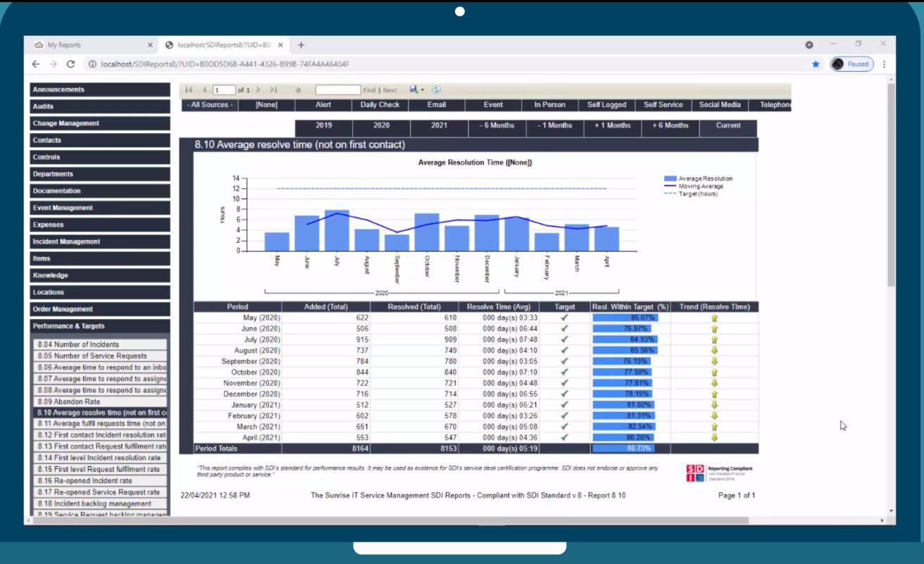Click the browser address bar URL
The image size is (924, 564).
(225, 64)
